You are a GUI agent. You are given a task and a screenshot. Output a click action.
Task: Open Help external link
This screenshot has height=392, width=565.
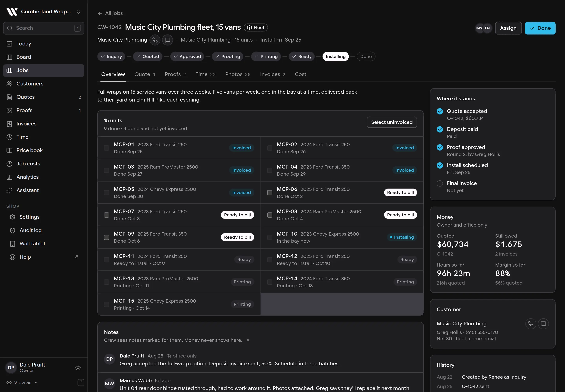click(44, 257)
